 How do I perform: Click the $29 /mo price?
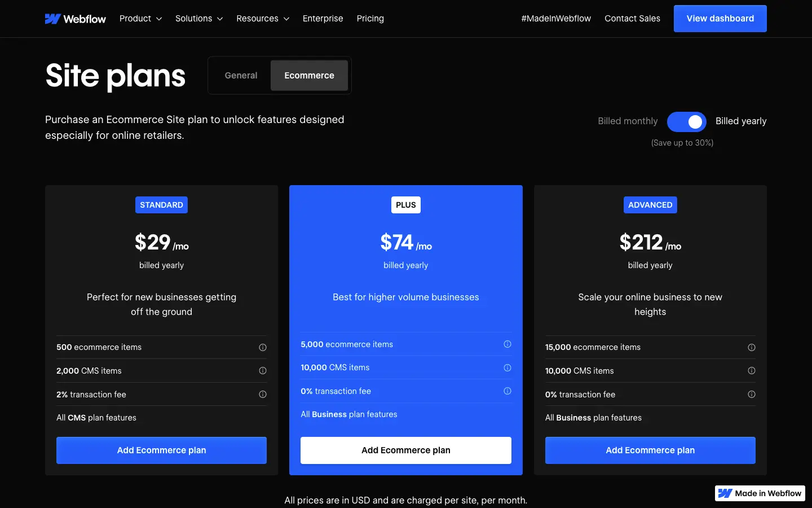(x=161, y=243)
